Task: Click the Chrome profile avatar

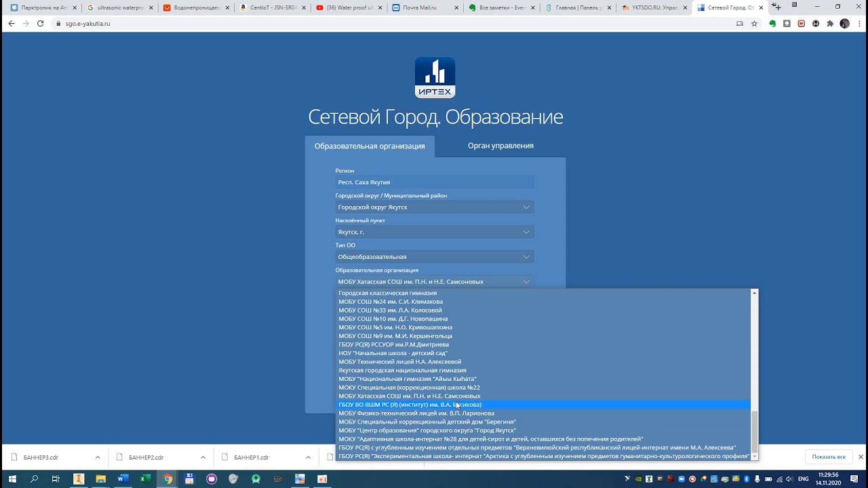Action: (844, 23)
